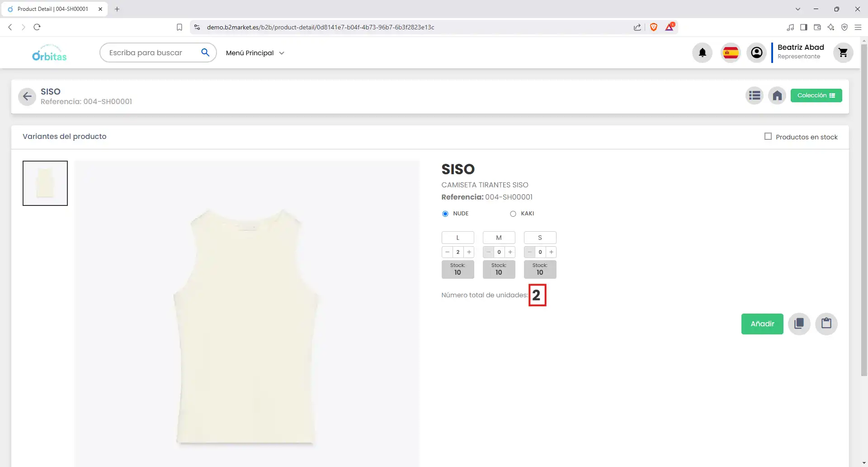Go to home icon button
The width and height of the screenshot is (868, 467).
pos(777,95)
